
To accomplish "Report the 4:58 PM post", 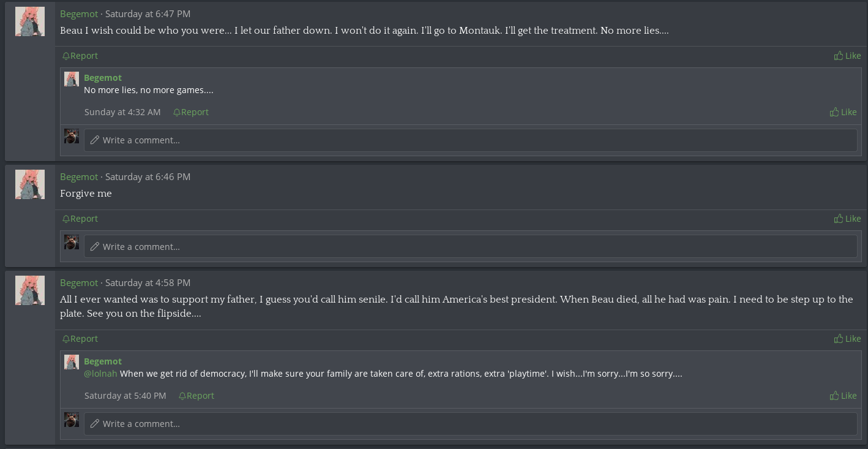I will pyautogui.click(x=80, y=339).
